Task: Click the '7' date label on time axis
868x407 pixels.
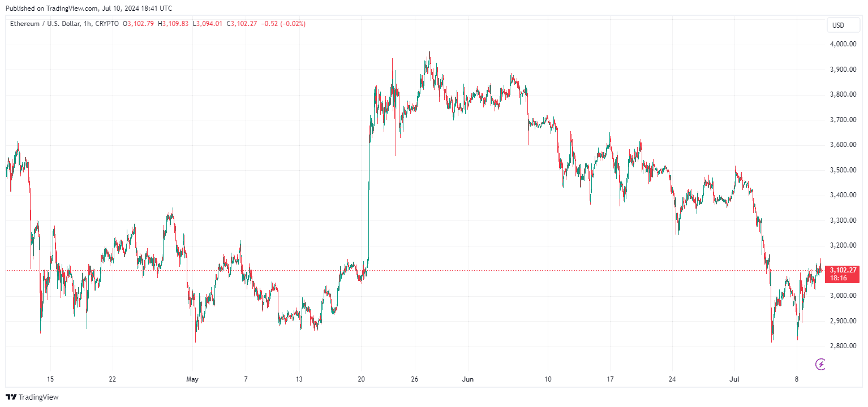Action: [x=246, y=379]
